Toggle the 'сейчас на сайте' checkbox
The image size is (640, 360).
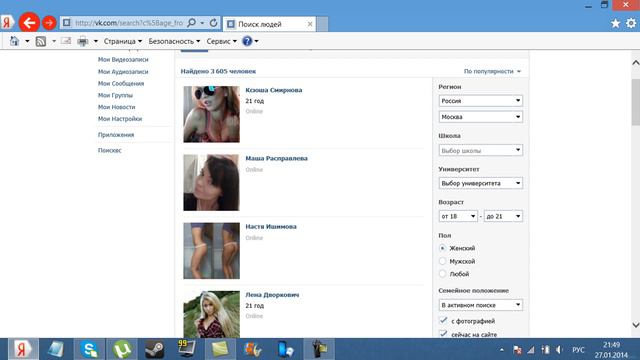pyautogui.click(x=443, y=334)
